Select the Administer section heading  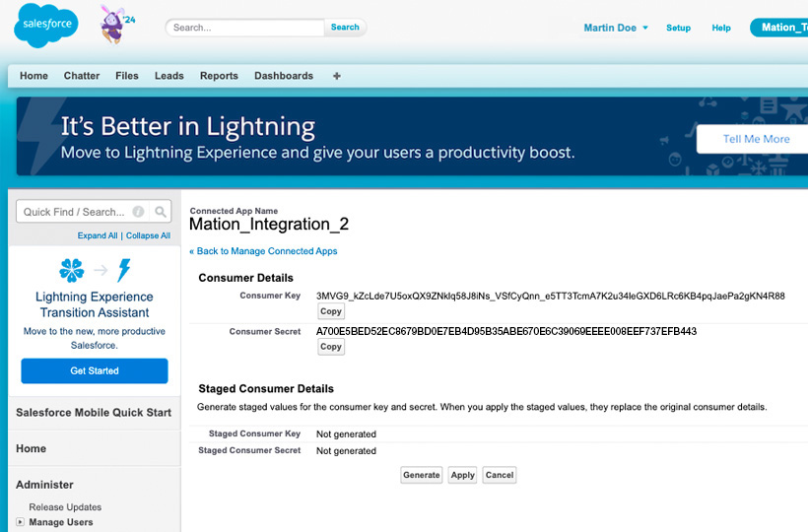click(44, 485)
